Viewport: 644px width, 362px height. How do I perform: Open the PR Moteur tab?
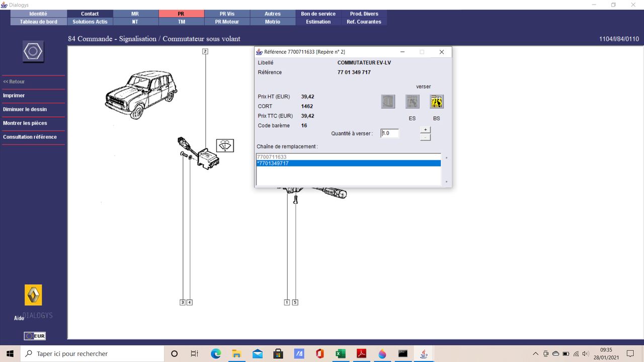point(227,22)
